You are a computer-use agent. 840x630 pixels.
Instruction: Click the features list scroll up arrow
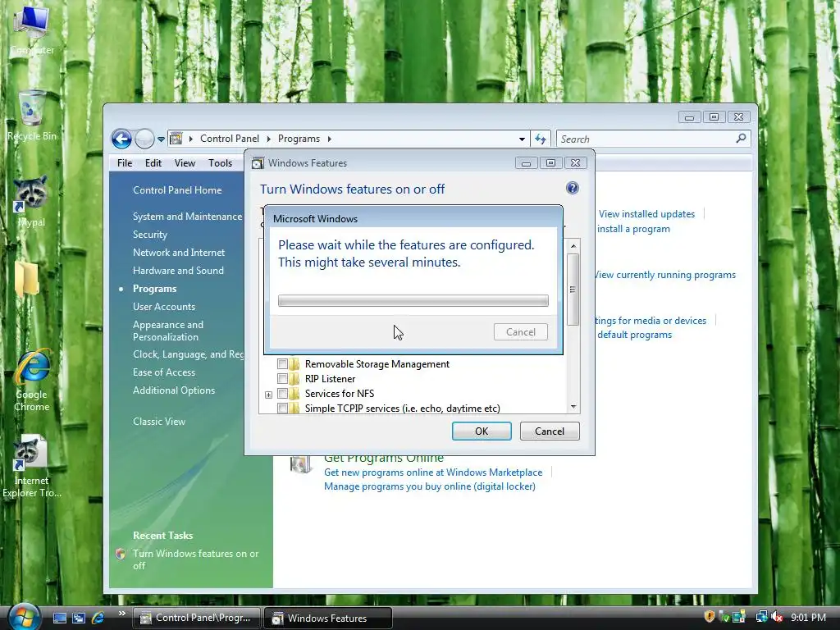click(573, 246)
